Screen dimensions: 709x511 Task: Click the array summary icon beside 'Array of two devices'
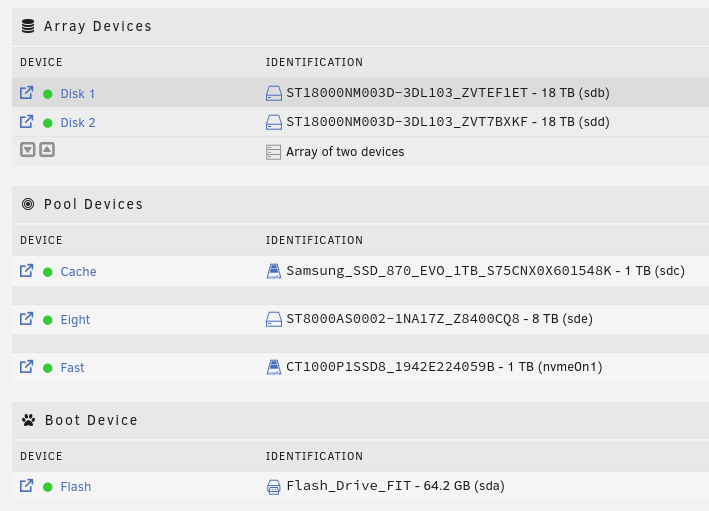tap(274, 152)
